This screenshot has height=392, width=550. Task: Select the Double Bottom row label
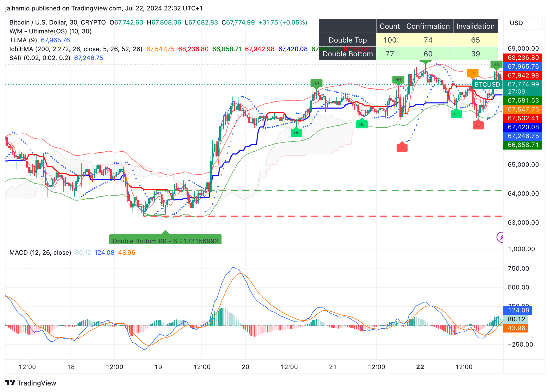348,54
